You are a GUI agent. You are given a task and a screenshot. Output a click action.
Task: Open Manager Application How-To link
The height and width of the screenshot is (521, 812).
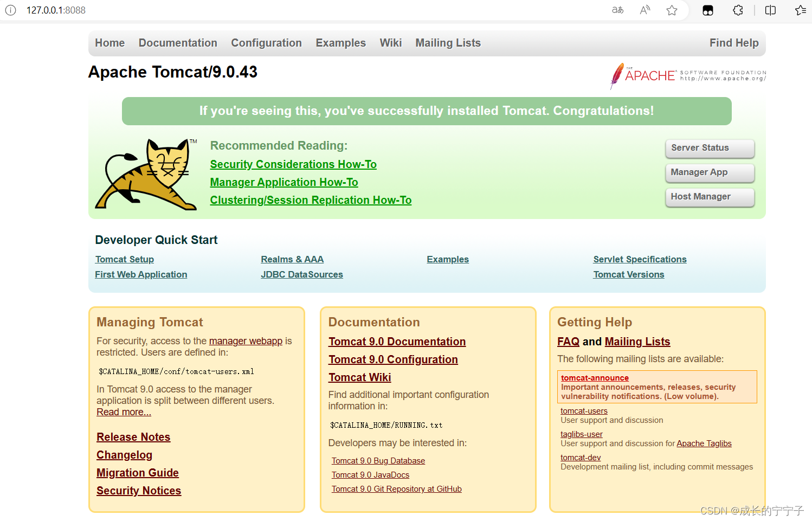point(284,182)
